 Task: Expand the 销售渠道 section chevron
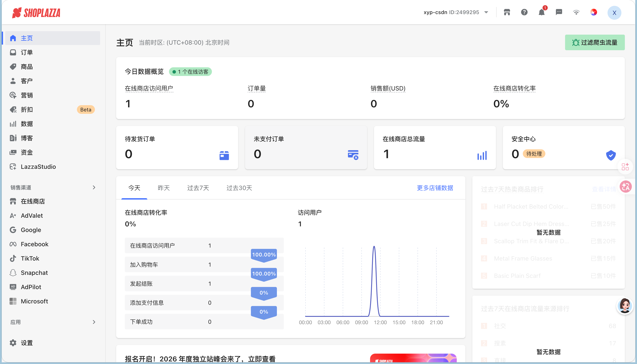(94, 187)
